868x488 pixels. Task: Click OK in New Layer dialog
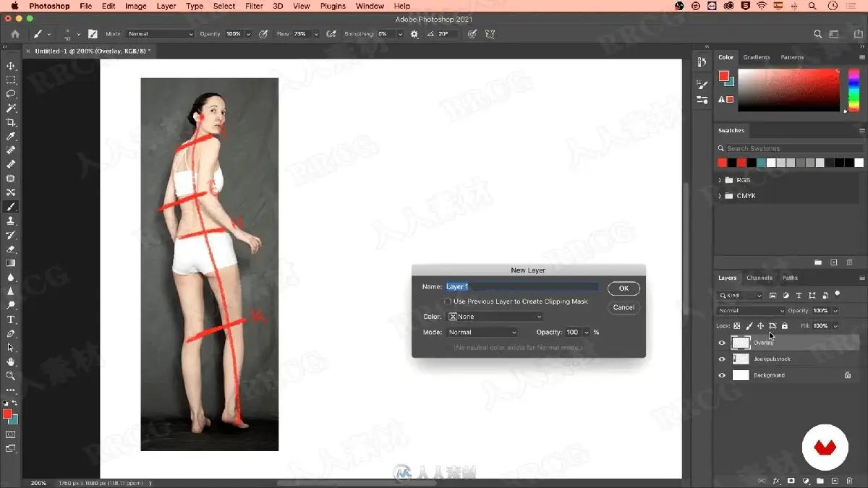coord(624,288)
